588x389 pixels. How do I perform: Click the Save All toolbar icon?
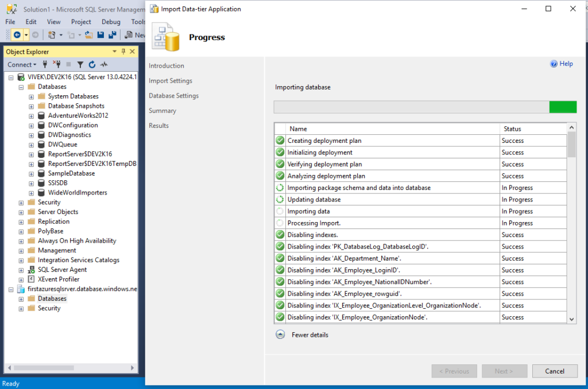click(114, 34)
